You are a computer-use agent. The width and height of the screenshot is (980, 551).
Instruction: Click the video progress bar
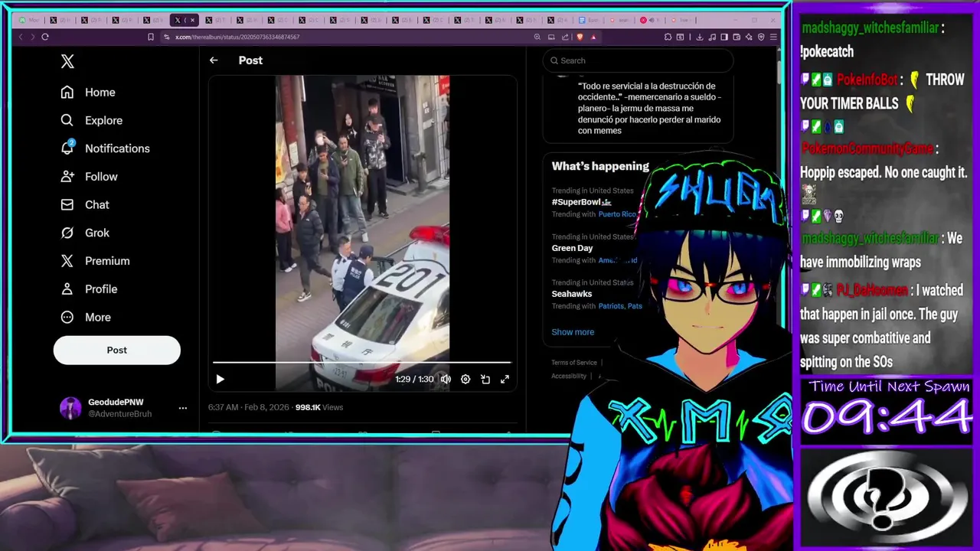coord(361,362)
